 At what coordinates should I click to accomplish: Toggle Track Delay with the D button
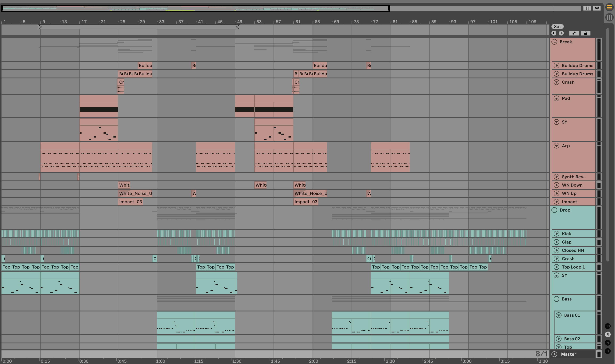[608, 351]
